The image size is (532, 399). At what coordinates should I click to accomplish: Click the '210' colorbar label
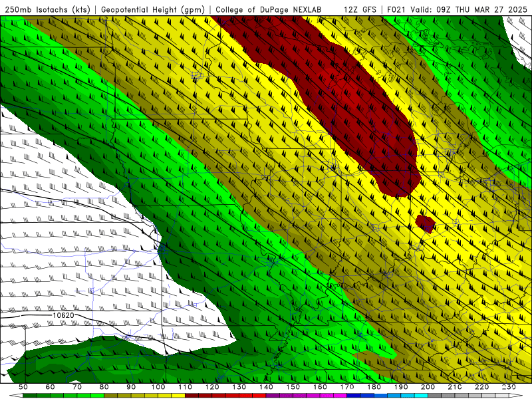pyautogui.click(x=455, y=387)
